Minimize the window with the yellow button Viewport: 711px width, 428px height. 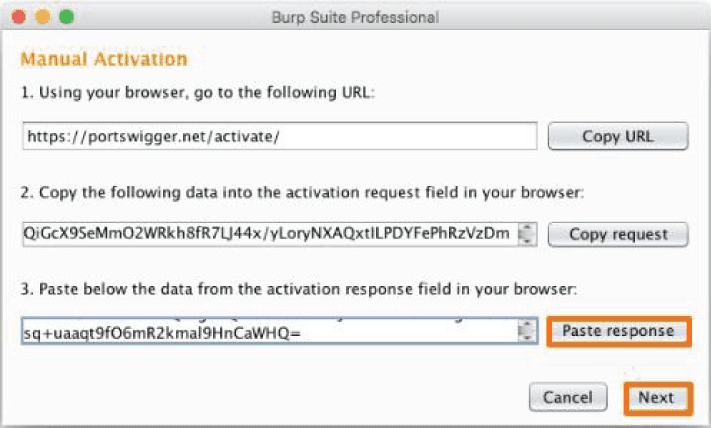coord(45,17)
